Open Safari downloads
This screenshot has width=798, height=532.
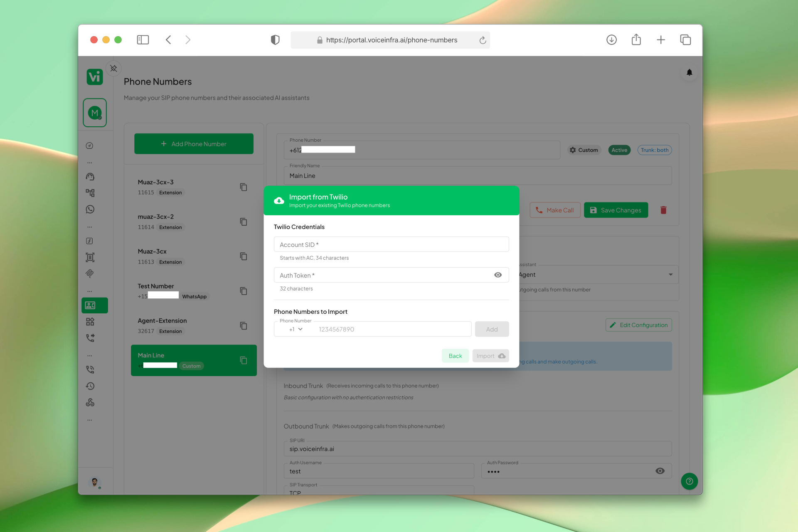pyautogui.click(x=611, y=40)
